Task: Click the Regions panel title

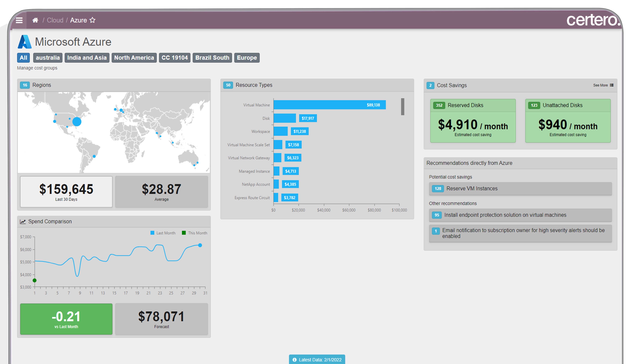Action: 42,85
